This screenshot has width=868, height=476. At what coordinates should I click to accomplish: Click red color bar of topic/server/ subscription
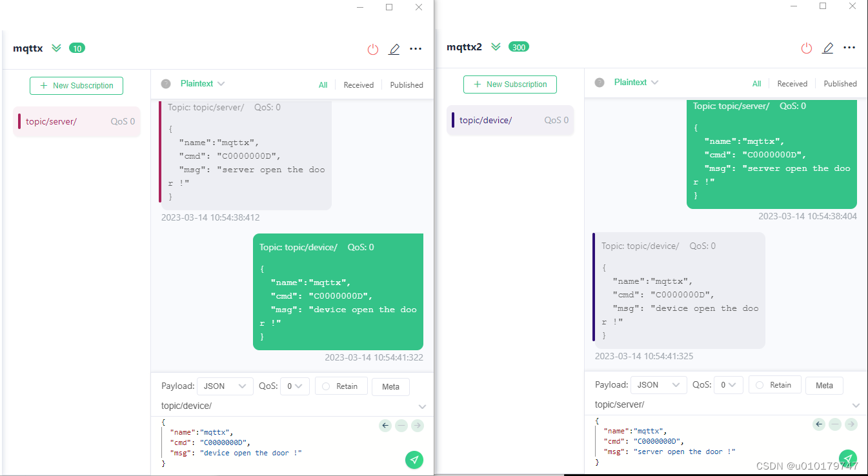[19, 121]
